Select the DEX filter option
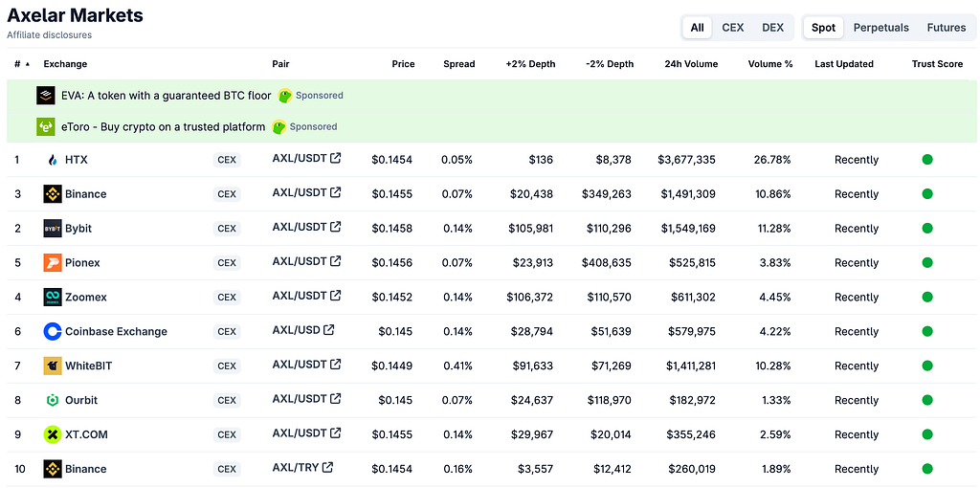The height and width of the screenshot is (488, 980). 772,28
